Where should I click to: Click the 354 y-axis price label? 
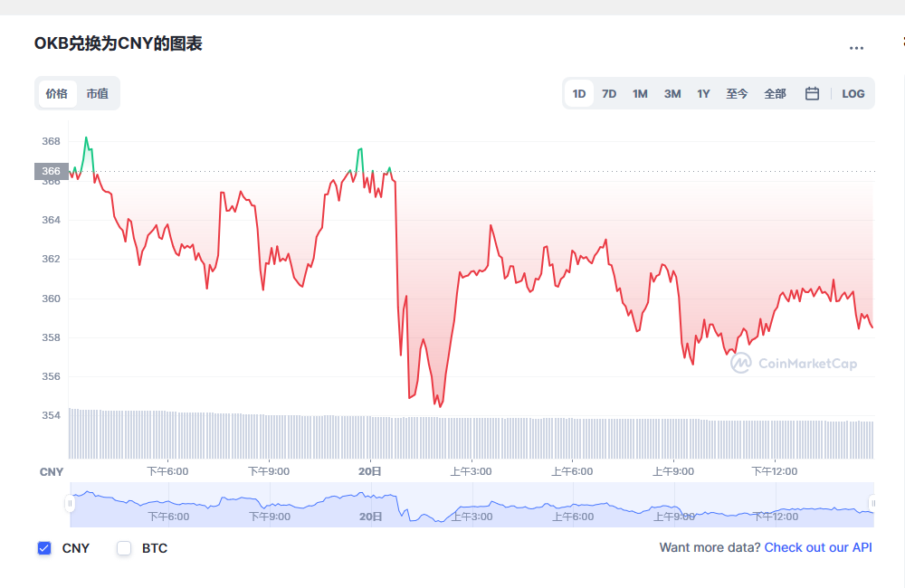click(x=51, y=415)
